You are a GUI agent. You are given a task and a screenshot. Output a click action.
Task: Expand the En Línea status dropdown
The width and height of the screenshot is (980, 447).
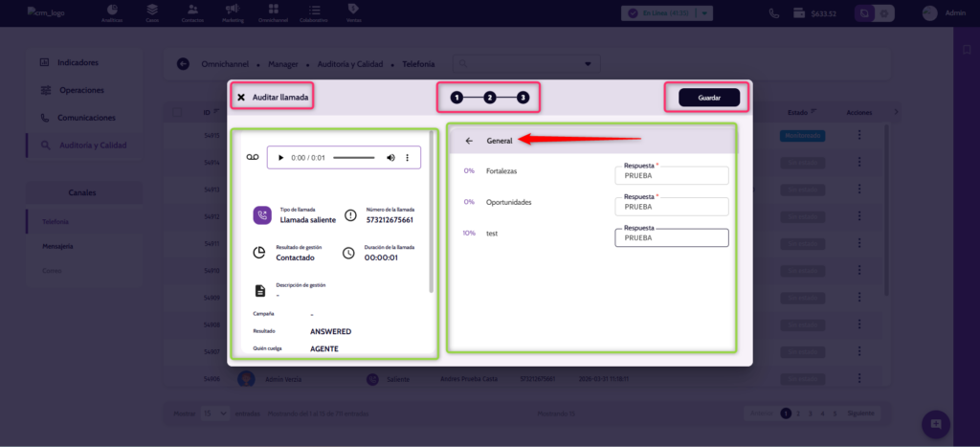(x=705, y=13)
